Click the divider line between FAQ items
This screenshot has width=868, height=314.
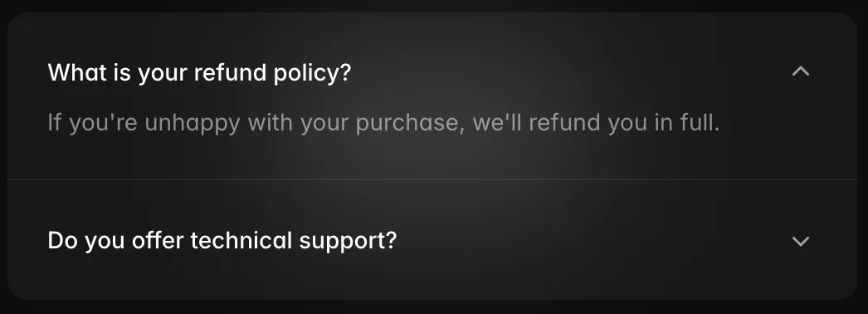tap(432, 179)
